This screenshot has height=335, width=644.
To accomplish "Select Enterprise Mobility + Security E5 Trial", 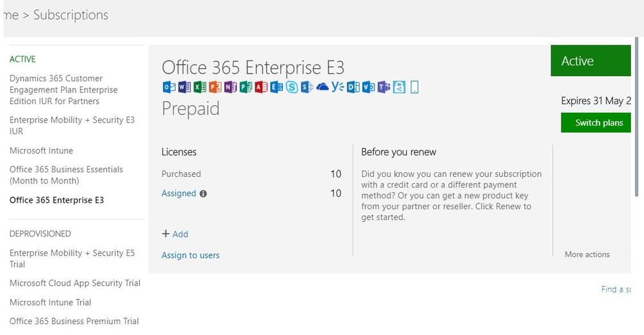I will pos(72,259).
